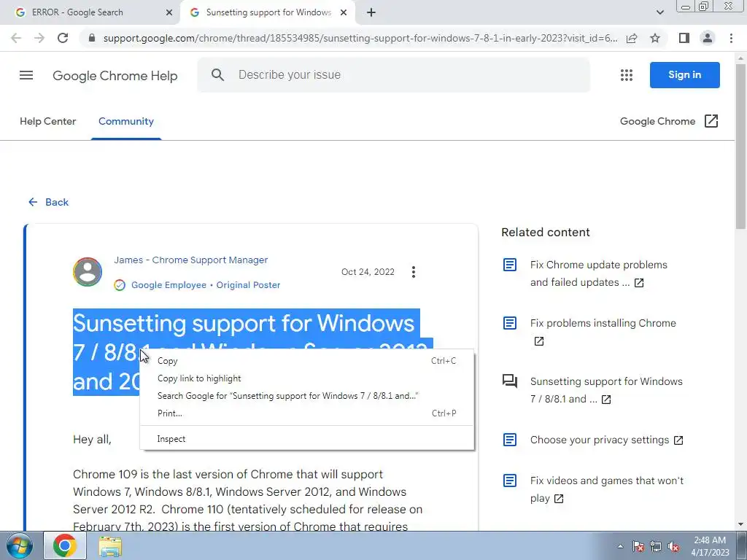The width and height of the screenshot is (747, 560).
Task: Click the Related content heading
Action: pos(546,233)
